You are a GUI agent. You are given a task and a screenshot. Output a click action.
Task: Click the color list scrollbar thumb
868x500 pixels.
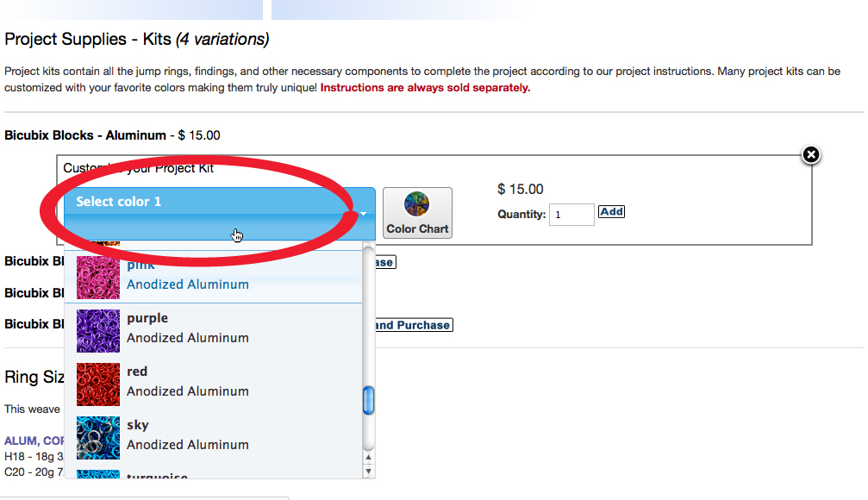click(369, 401)
